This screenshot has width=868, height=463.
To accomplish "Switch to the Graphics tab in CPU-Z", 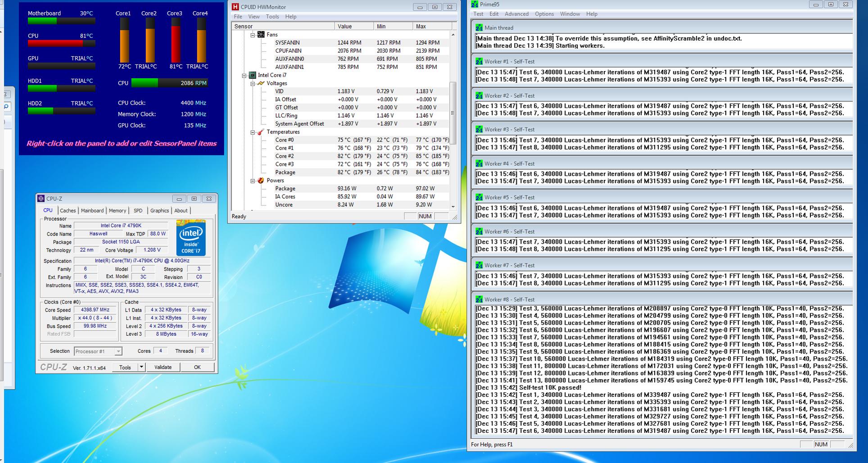I will coord(160,210).
